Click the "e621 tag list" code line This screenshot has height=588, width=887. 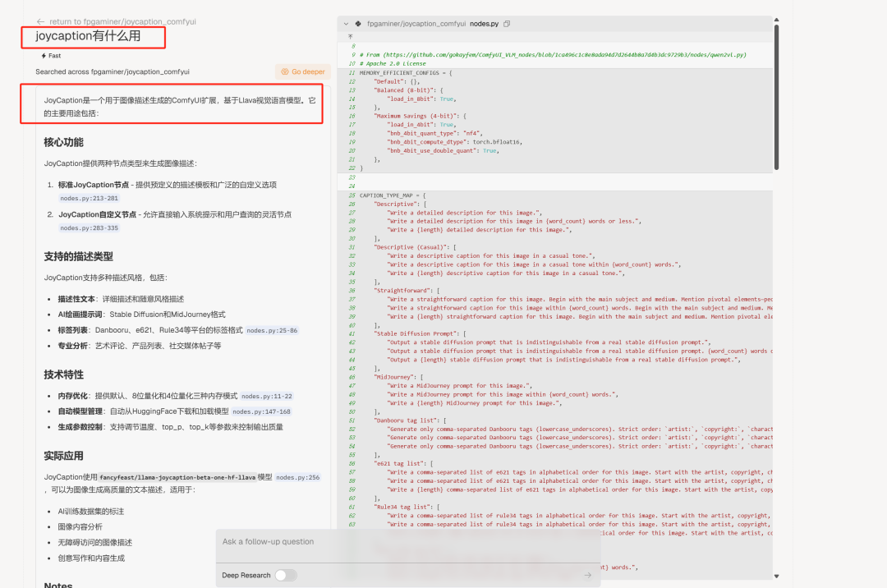[403, 464]
